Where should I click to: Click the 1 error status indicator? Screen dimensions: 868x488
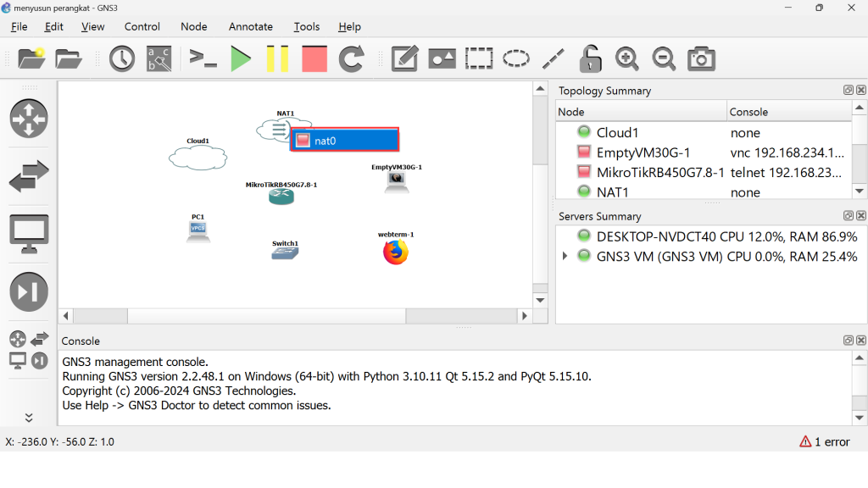click(824, 441)
